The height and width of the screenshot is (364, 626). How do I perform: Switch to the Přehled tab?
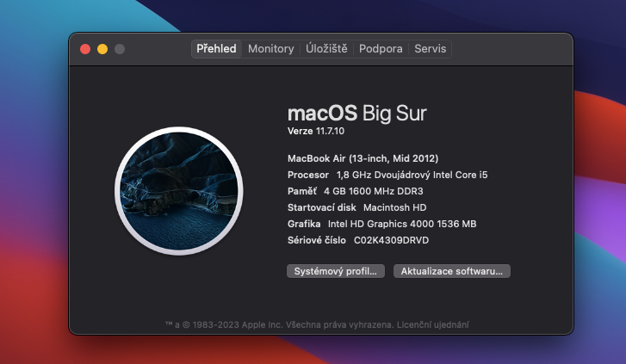point(216,49)
